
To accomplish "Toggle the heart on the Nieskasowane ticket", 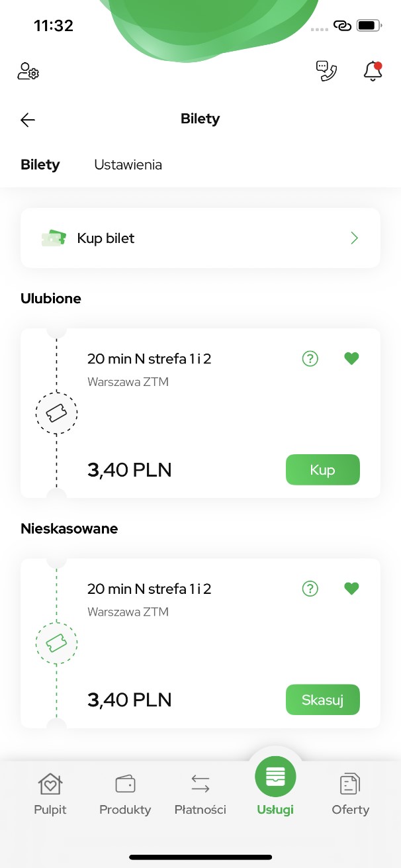I will click(351, 588).
